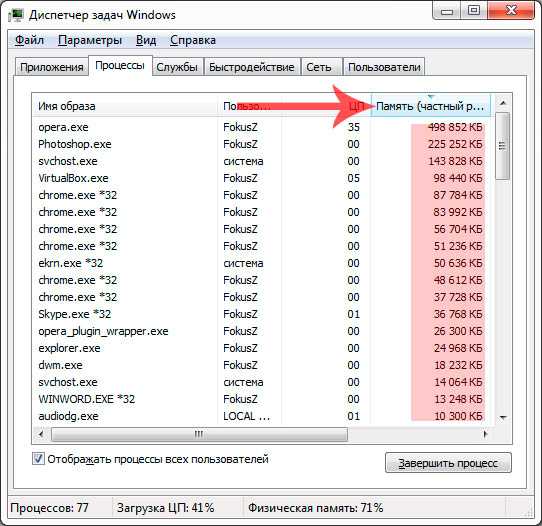This screenshot has height=526, width=542.
Task: Toggle 'Отображать процессы всех пользователей' checkbox
Action: (x=38, y=459)
